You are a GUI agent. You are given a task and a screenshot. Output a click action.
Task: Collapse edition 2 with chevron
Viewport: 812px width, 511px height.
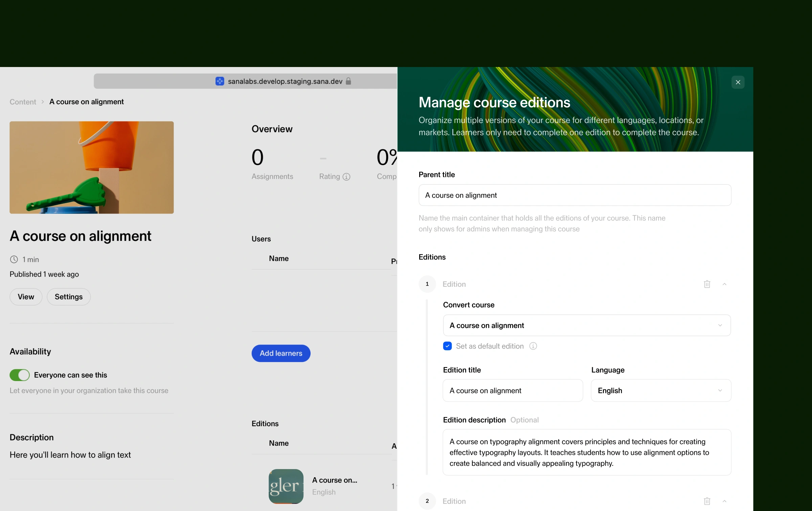(724, 501)
